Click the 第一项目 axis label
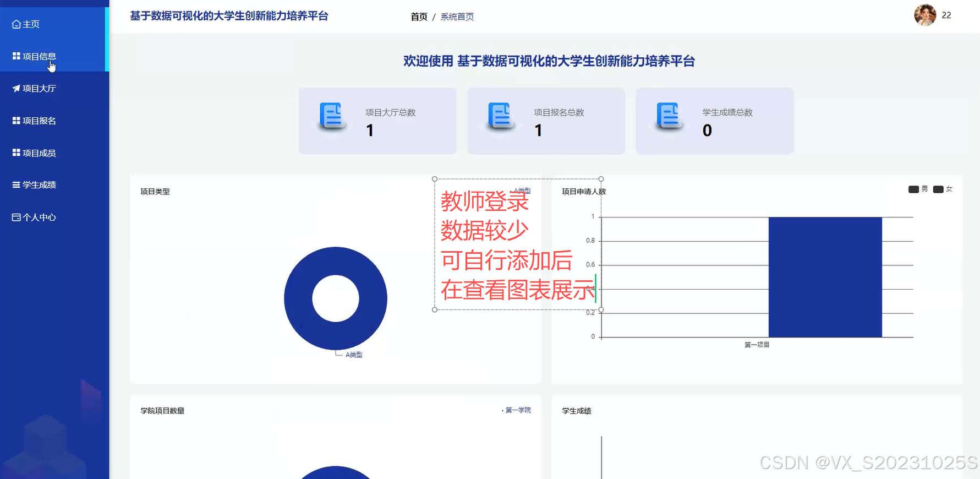This screenshot has height=479, width=980. [757, 345]
